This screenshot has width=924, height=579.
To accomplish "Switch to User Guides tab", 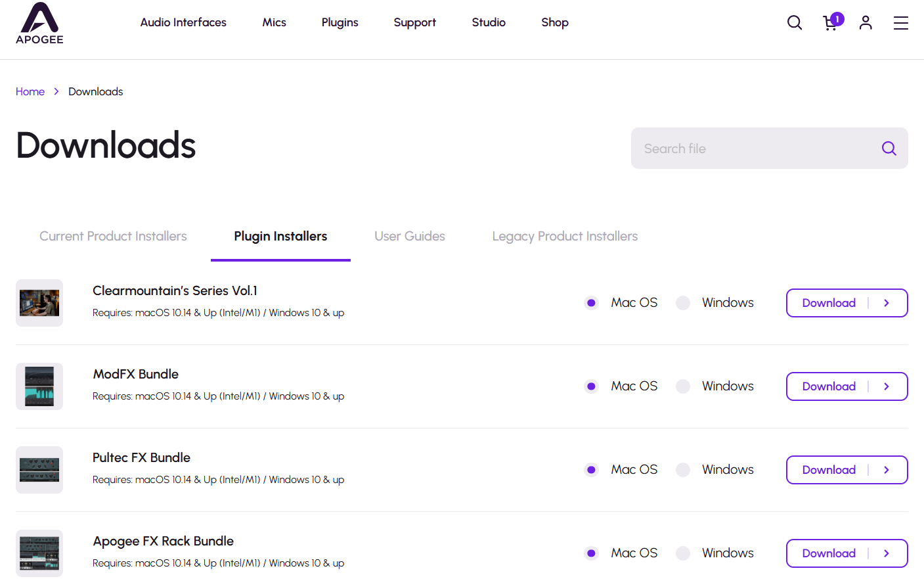I will [x=410, y=237].
